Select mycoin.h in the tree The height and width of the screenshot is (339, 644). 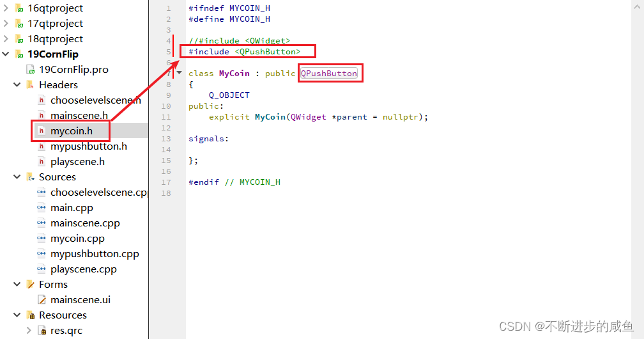click(72, 131)
